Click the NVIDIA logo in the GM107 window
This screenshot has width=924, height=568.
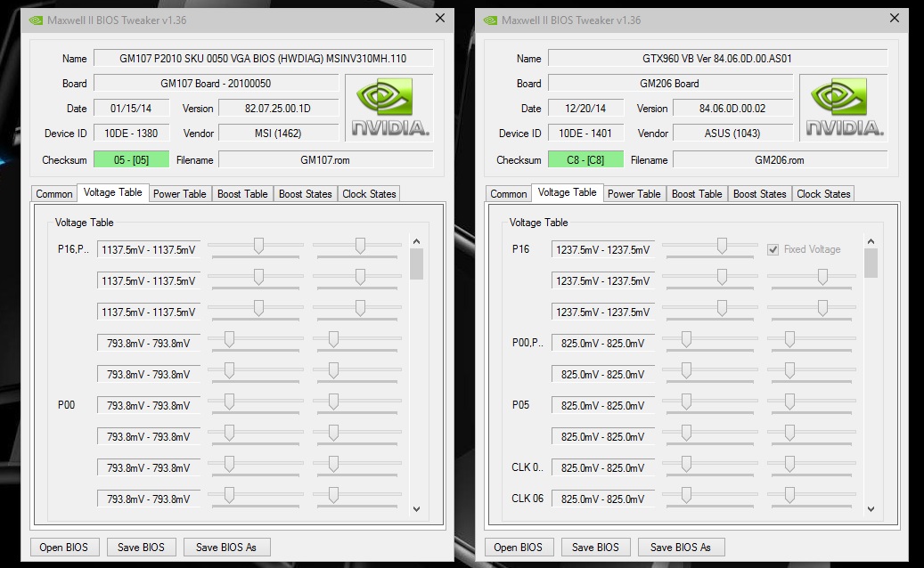click(x=388, y=108)
